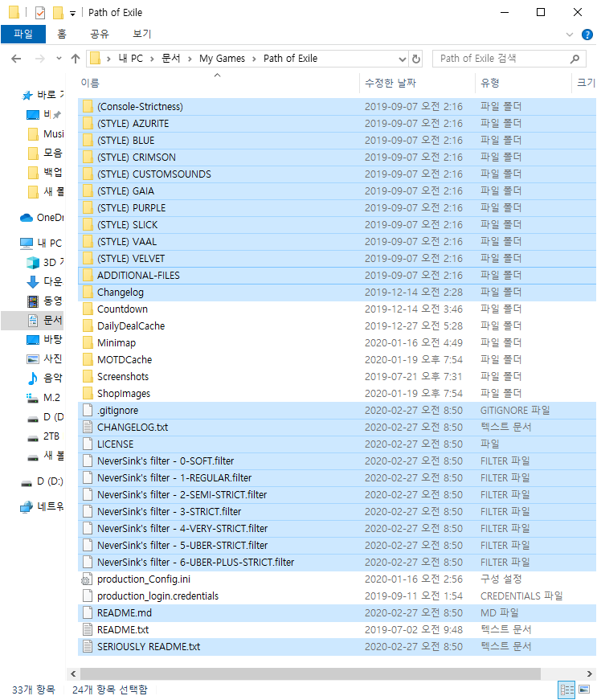
Task: Click the Forward navigation arrow
Action: (39, 59)
